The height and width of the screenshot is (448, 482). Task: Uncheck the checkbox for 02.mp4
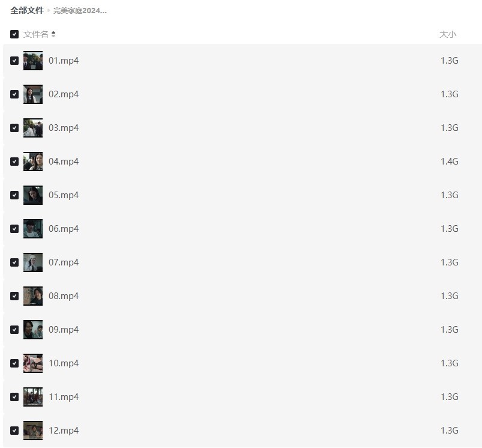pyautogui.click(x=14, y=94)
